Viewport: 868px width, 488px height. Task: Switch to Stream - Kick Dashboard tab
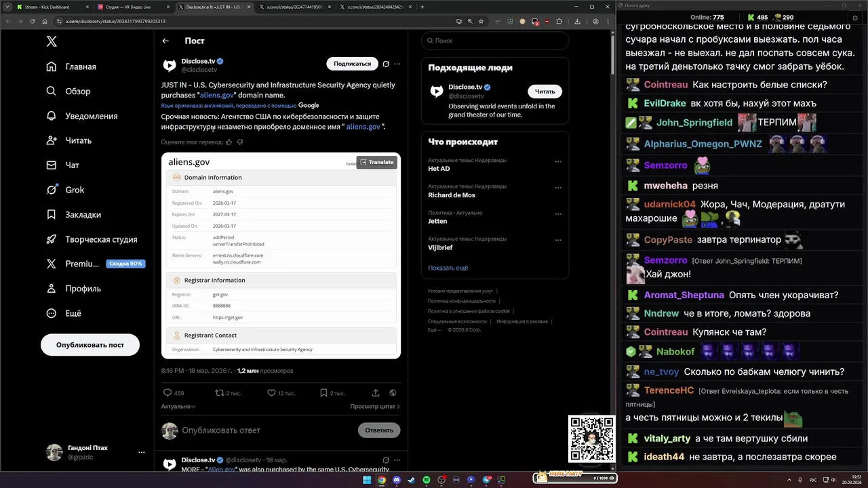[x=53, y=7]
